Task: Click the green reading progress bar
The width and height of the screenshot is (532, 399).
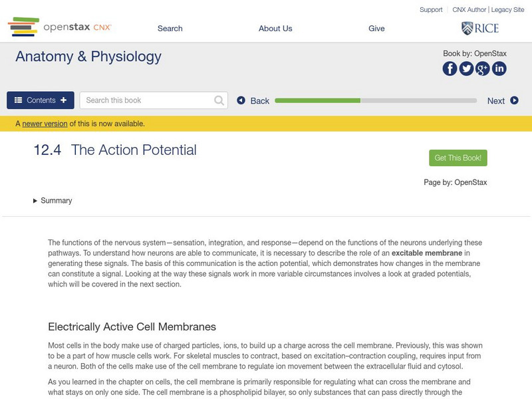Action: [319, 100]
